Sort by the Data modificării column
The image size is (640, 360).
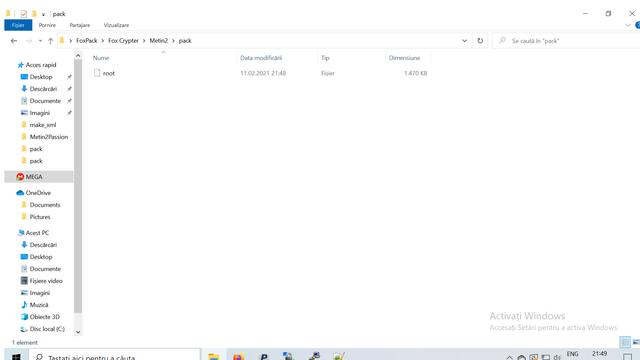coord(261,58)
